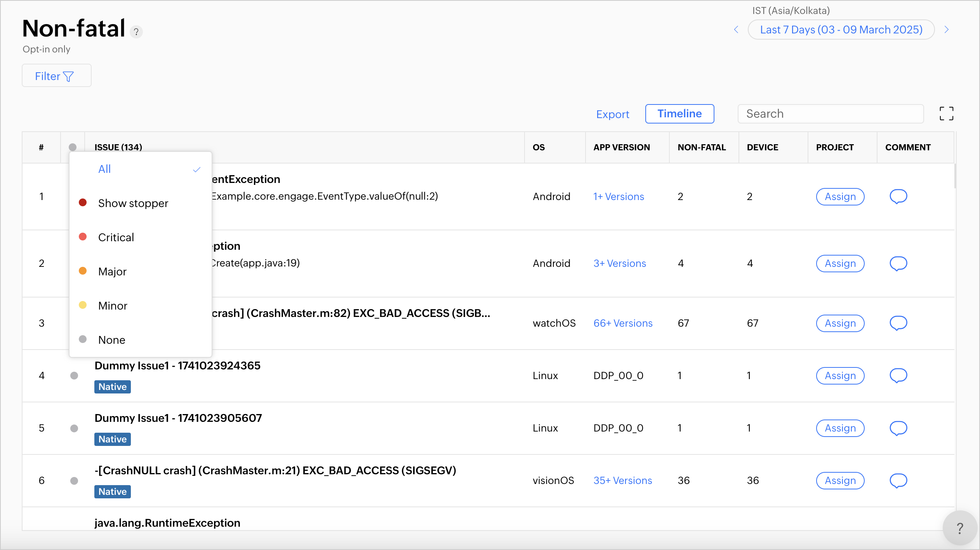Click Assign button for Android row 2
This screenshot has width=980, height=550.
coord(840,264)
